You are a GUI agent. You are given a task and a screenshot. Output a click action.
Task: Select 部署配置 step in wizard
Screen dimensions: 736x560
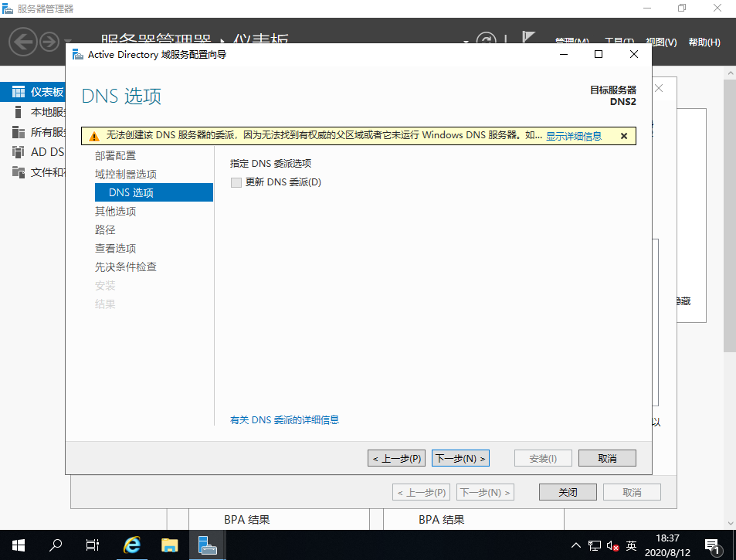point(116,155)
